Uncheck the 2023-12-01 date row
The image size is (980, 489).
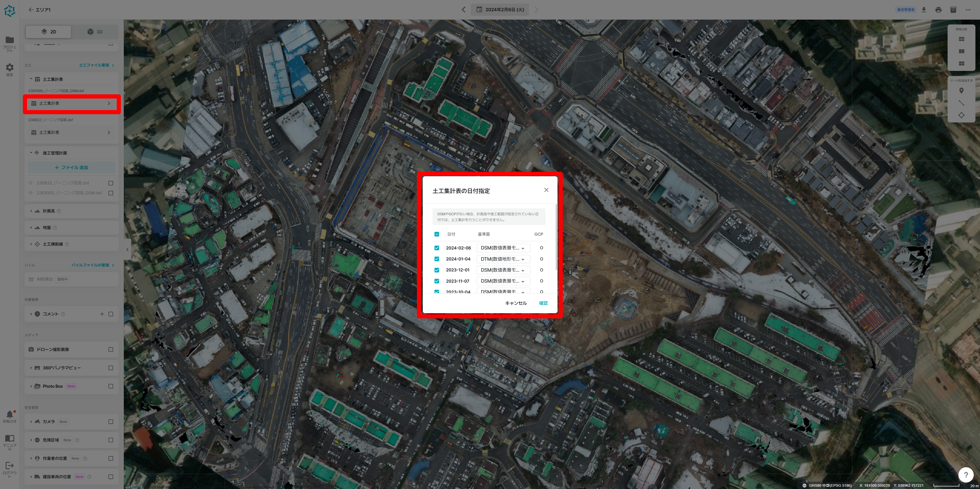point(437,270)
